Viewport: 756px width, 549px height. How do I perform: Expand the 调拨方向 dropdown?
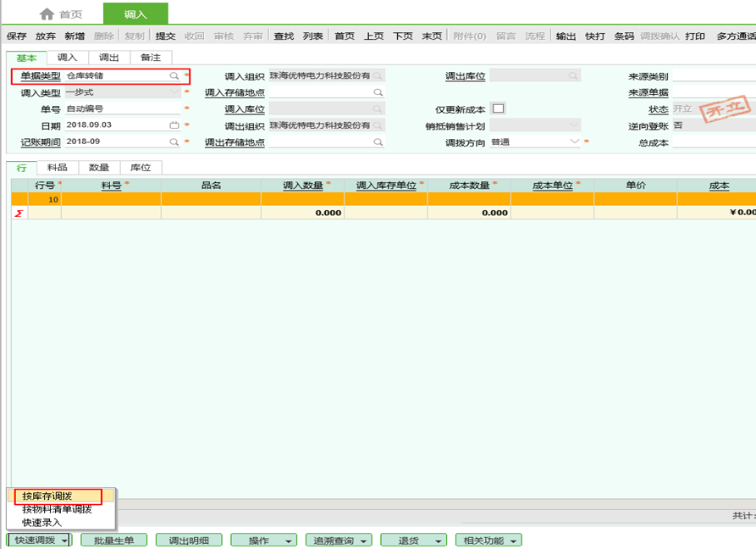pos(575,141)
